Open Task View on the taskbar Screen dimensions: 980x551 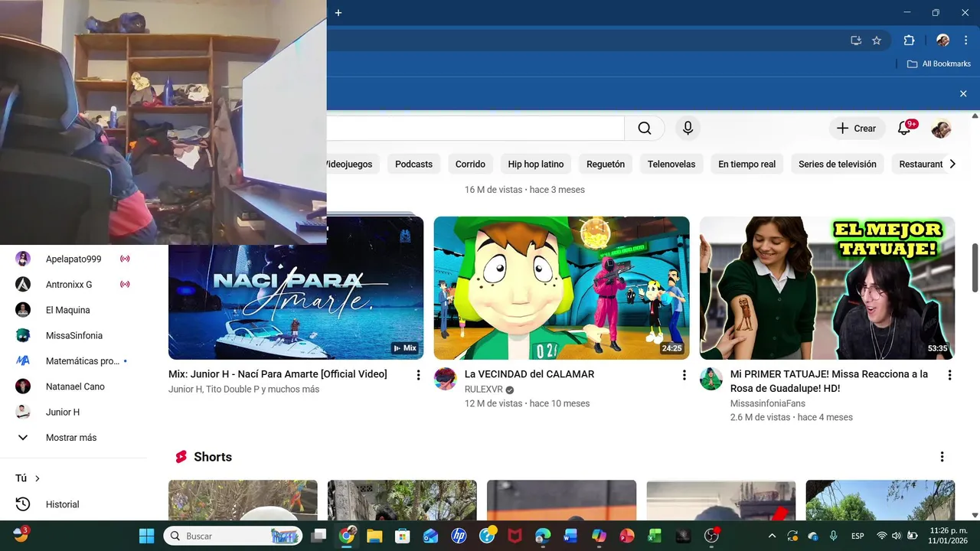(x=319, y=536)
